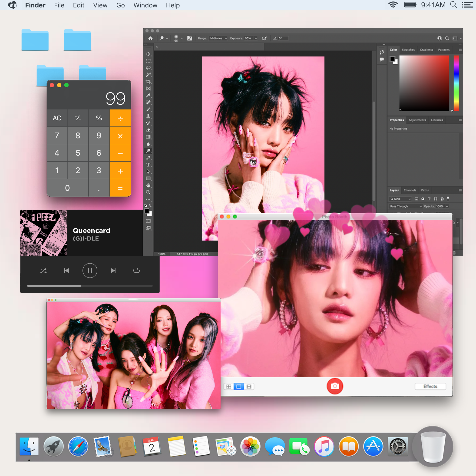
Task: Toggle shuffle in the music player
Action: tap(44, 271)
